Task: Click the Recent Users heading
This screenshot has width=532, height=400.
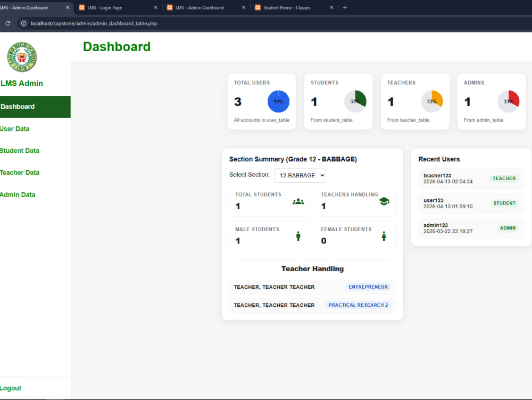Action: click(x=439, y=159)
